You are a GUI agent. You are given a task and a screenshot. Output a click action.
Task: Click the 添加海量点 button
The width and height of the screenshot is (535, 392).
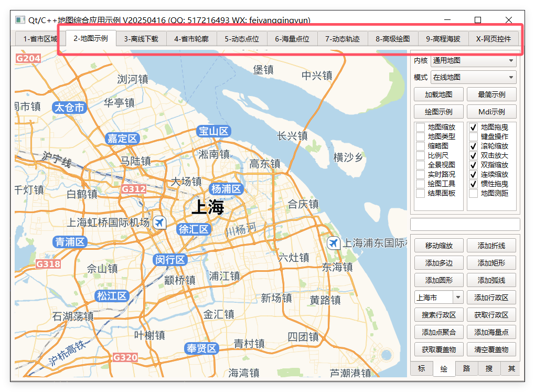(x=491, y=332)
